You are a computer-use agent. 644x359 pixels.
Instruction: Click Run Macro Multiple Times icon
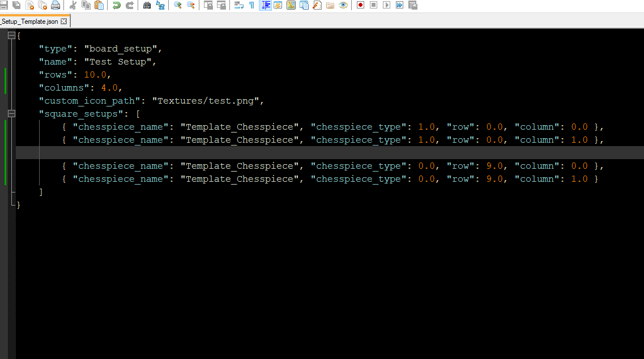(400, 5)
